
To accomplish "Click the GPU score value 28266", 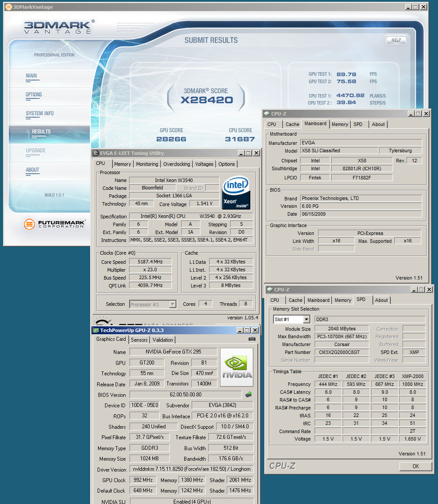I will point(171,139).
